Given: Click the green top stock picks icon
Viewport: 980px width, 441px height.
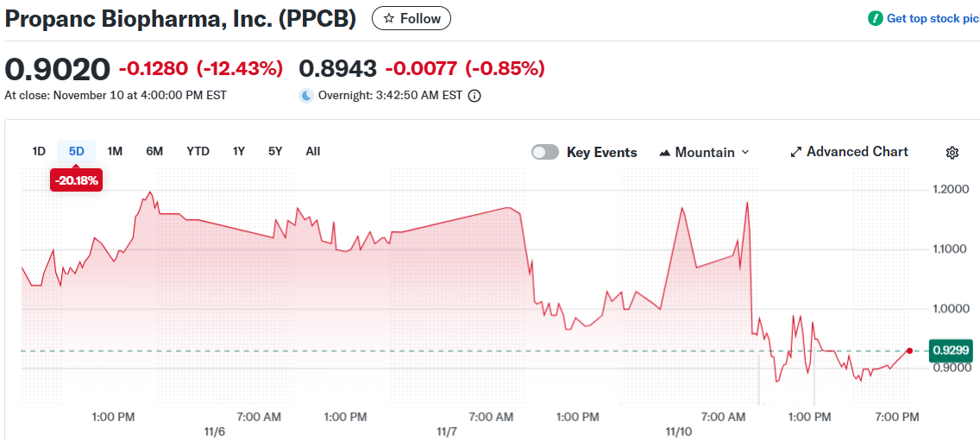Looking at the screenshot, I should point(876,18).
